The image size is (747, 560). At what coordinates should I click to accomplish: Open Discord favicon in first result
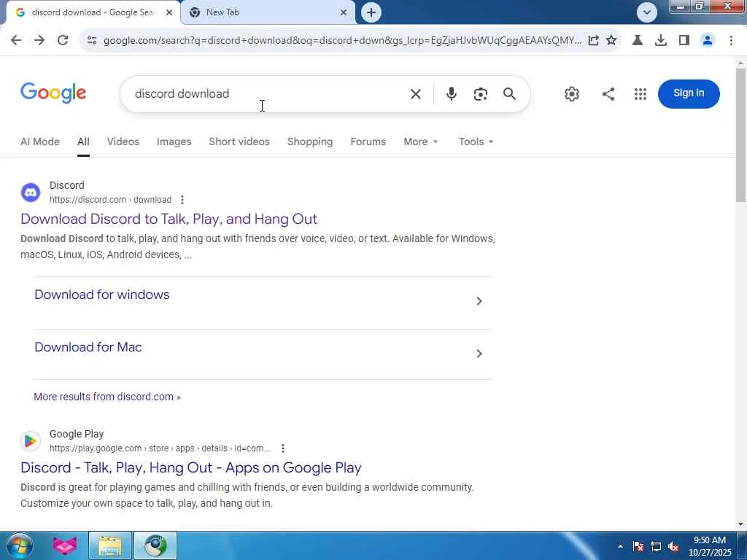[31, 192]
